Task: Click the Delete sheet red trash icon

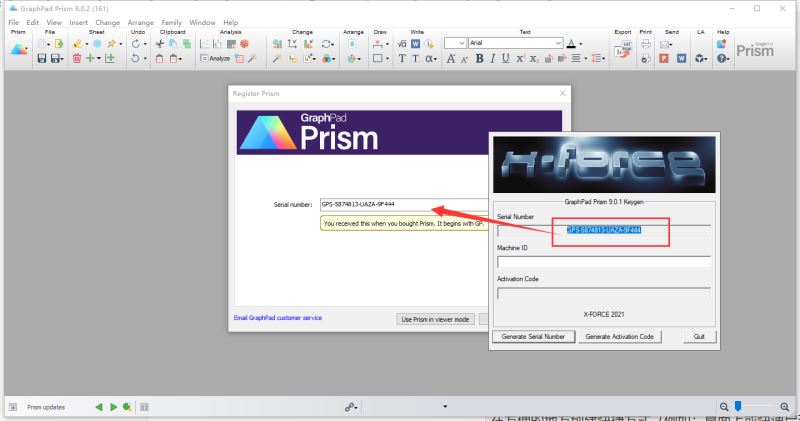Action: click(77, 59)
